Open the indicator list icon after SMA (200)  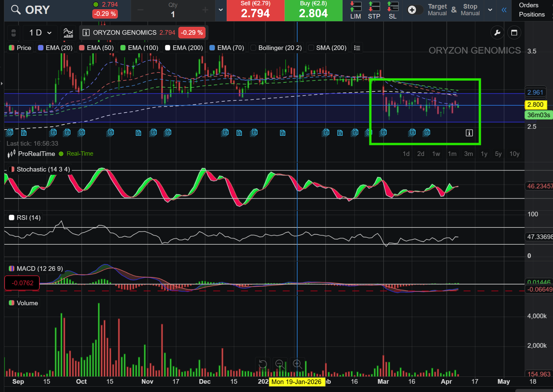(357, 47)
